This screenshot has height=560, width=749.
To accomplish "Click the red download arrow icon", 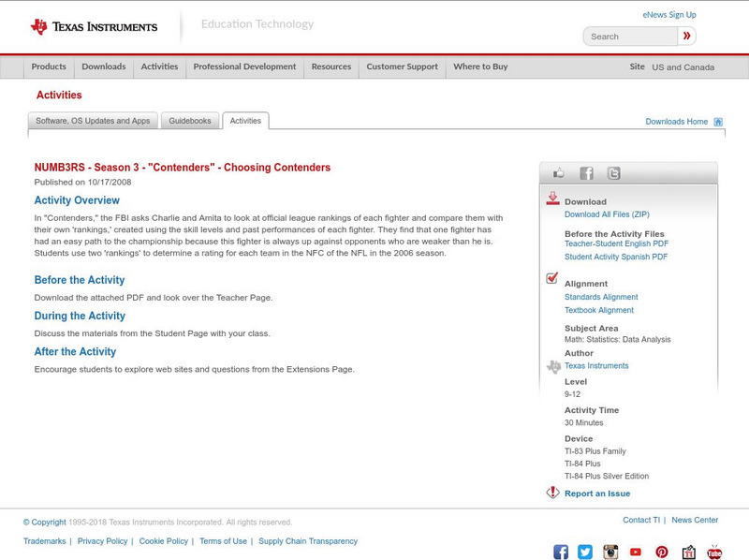I will (552, 199).
